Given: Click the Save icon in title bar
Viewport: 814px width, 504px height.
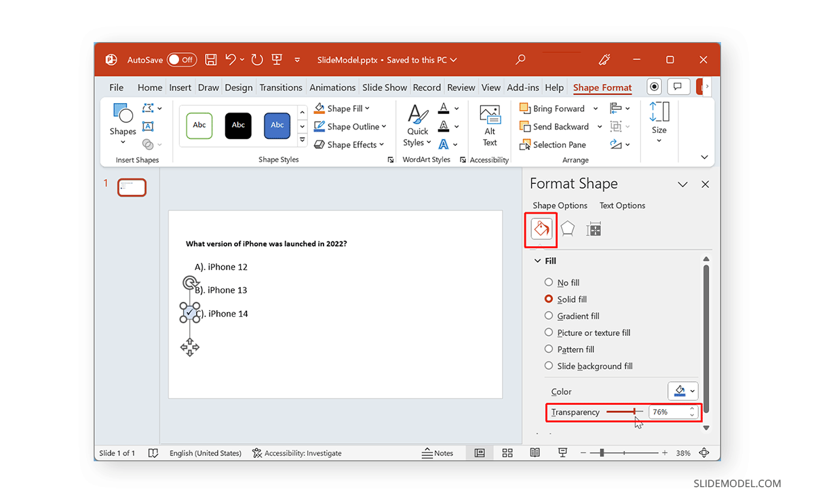Looking at the screenshot, I should (x=211, y=60).
